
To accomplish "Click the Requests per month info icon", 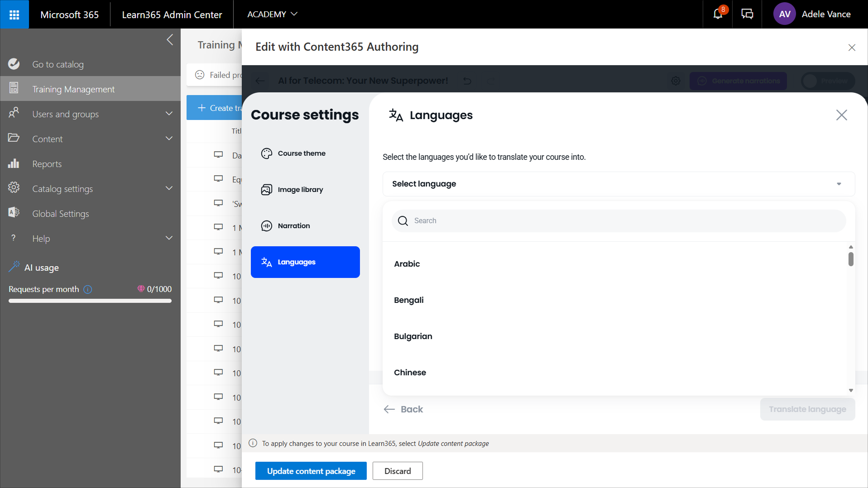I will point(88,289).
